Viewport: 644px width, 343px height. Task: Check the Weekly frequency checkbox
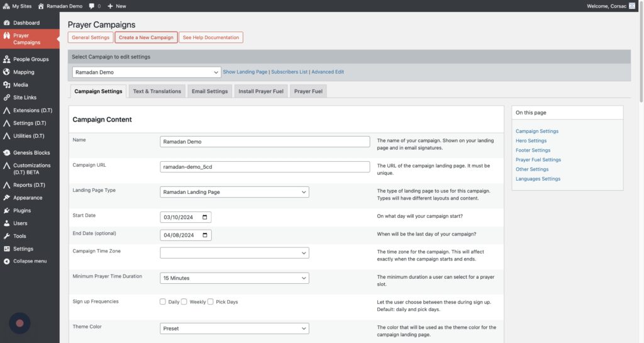184,301
